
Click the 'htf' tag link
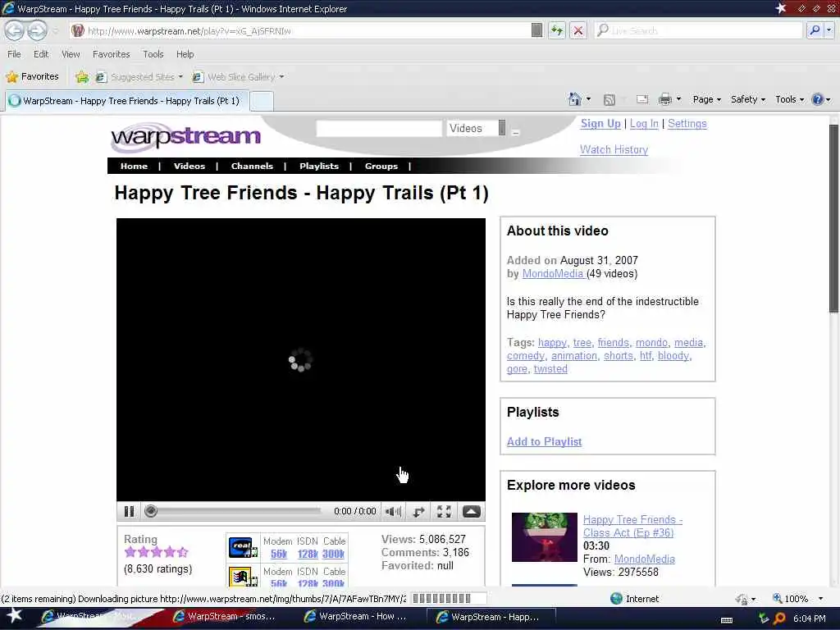(646, 356)
